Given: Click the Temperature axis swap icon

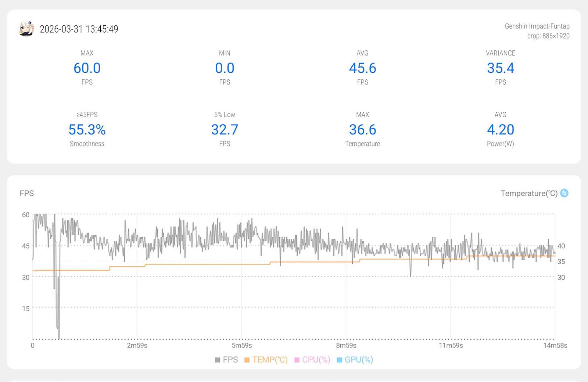Looking at the screenshot, I should tap(564, 193).
